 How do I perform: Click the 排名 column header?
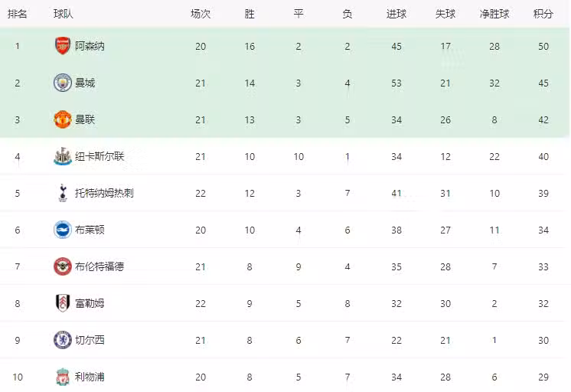[18, 14]
